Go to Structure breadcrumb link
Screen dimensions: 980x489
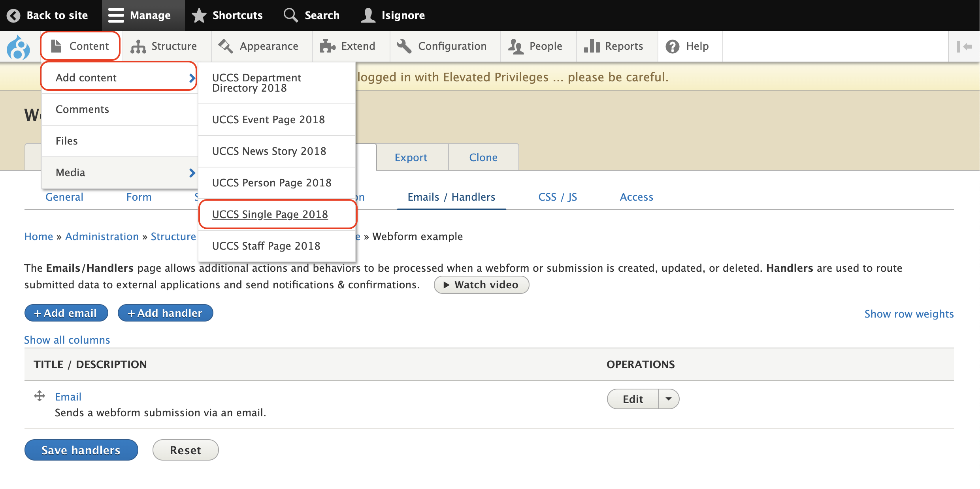(x=173, y=237)
